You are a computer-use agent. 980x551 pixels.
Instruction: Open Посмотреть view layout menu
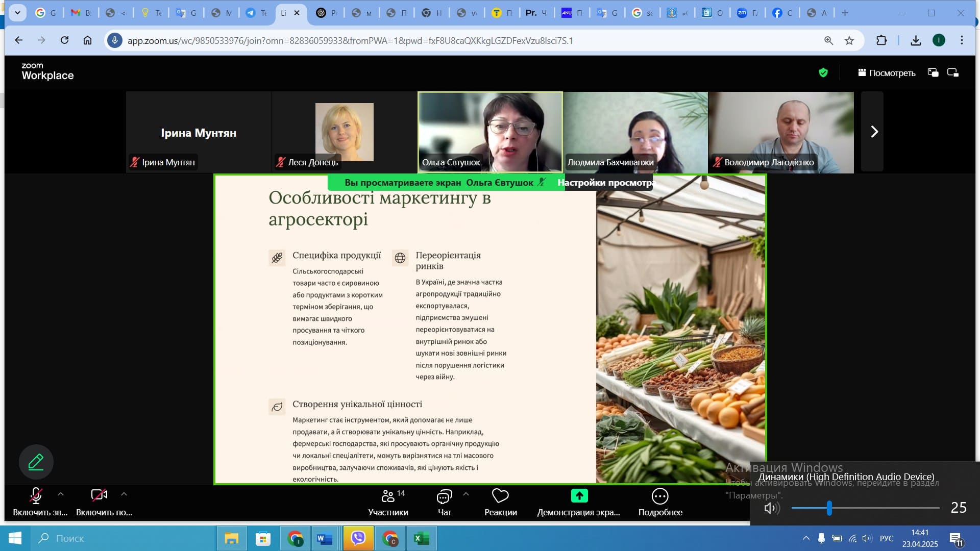887,73
